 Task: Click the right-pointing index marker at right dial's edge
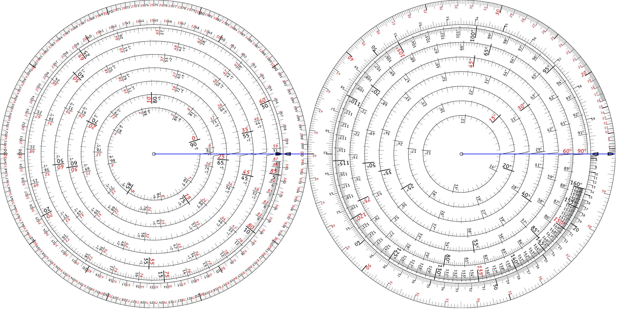pos(611,154)
